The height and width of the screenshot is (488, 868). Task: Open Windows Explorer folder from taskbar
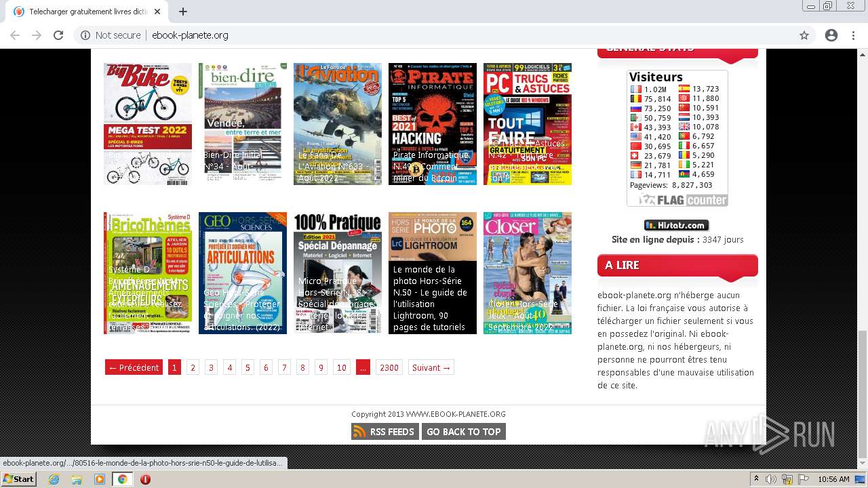tap(77, 479)
